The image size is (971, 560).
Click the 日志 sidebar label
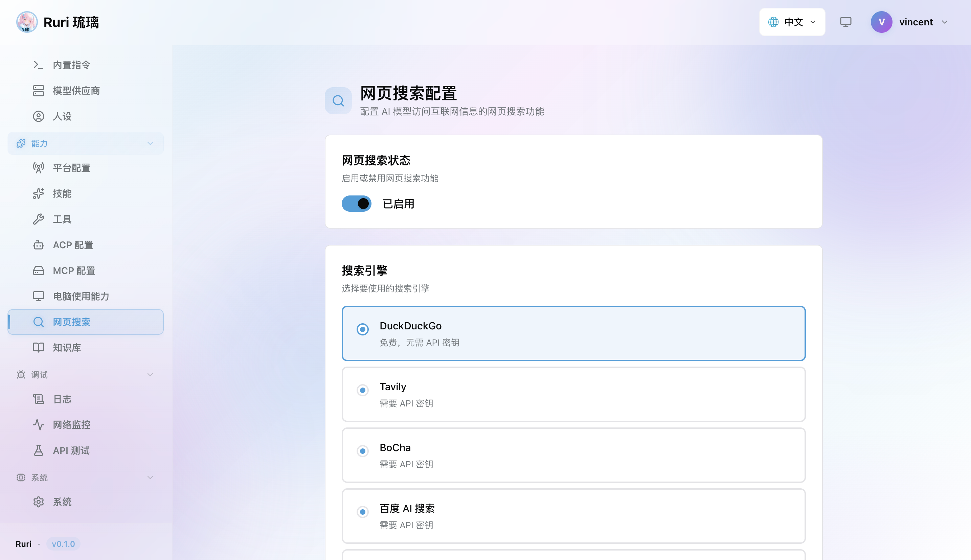click(62, 399)
